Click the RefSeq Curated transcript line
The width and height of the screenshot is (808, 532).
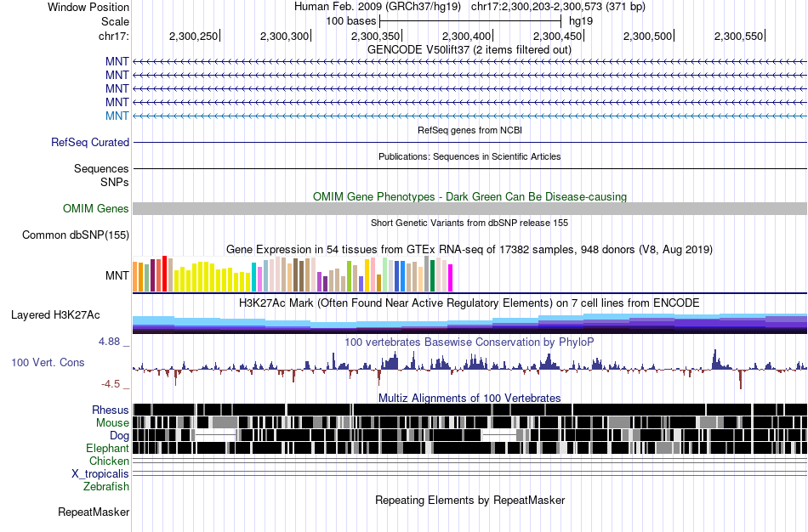click(470, 142)
